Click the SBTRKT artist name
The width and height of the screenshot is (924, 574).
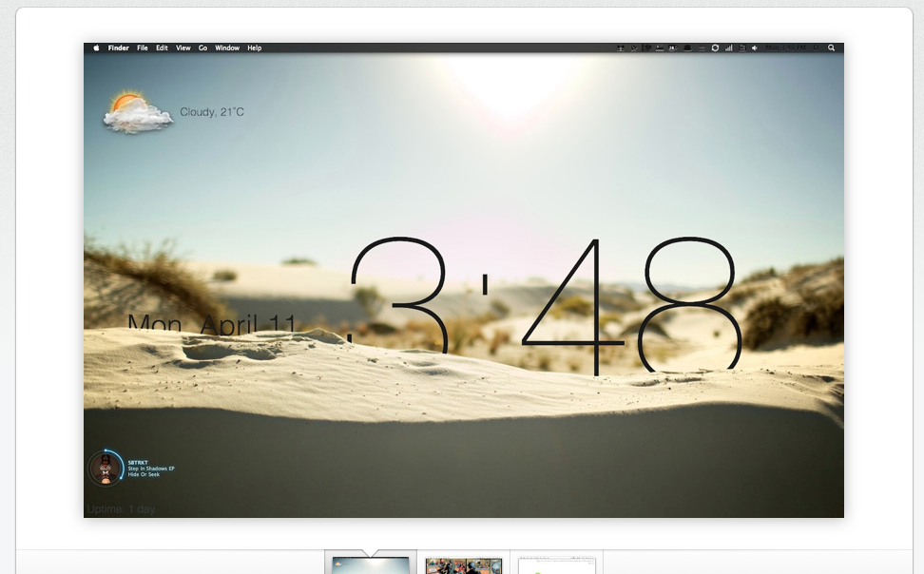pyautogui.click(x=138, y=463)
